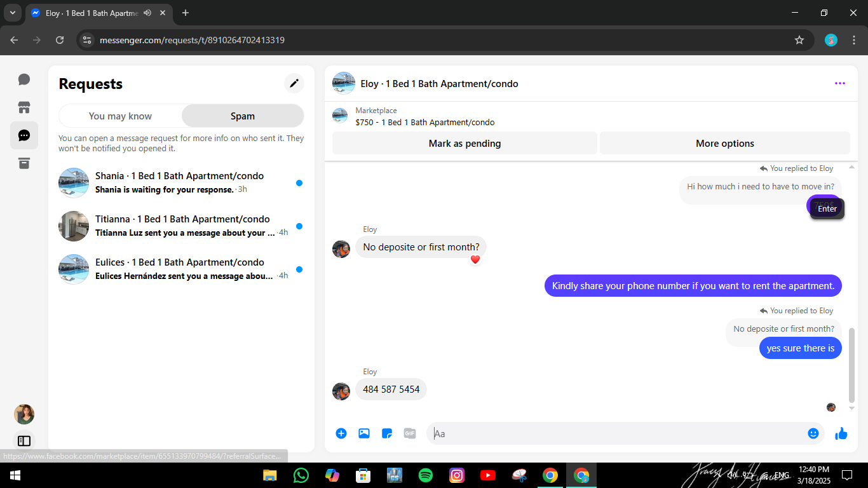Open Titianna's message request
This screenshot has width=868, height=488.
(x=181, y=226)
